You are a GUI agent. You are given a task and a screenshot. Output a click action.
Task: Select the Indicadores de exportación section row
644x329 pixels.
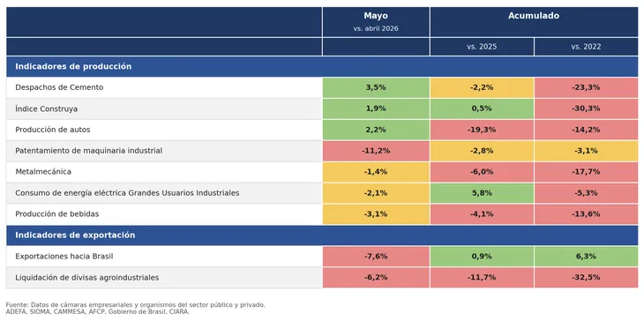point(322,236)
